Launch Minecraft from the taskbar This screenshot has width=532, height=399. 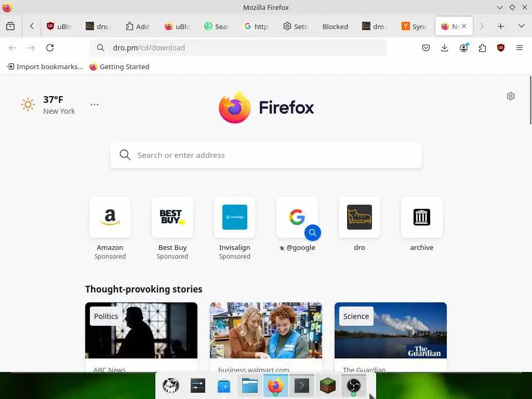(x=328, y=386)
